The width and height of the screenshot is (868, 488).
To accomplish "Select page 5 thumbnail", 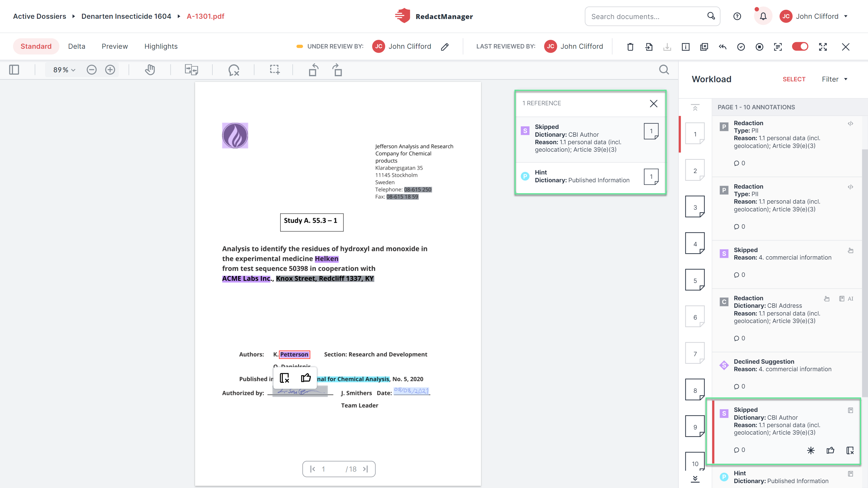I will click(x=695, y=280).
